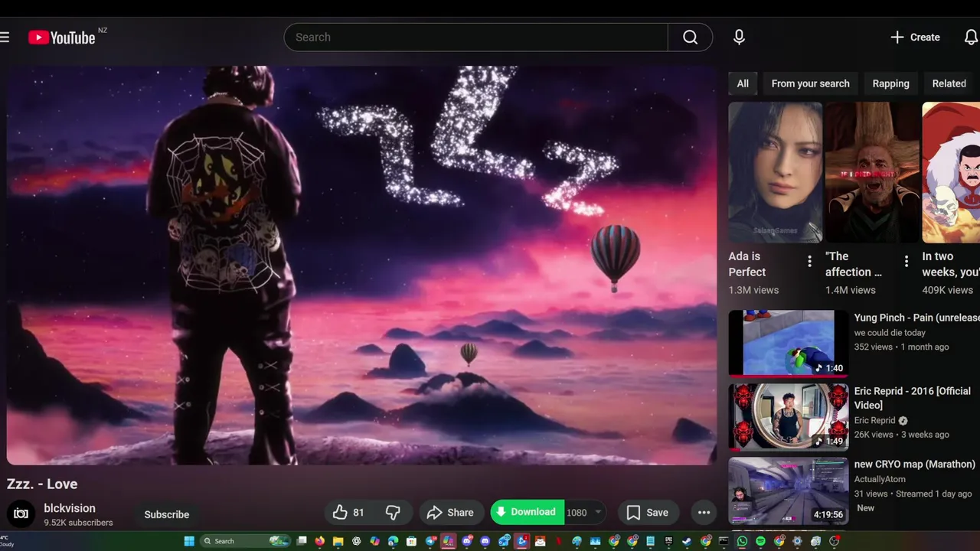Open Settings gear from the taskbar

tap(797, 541)
